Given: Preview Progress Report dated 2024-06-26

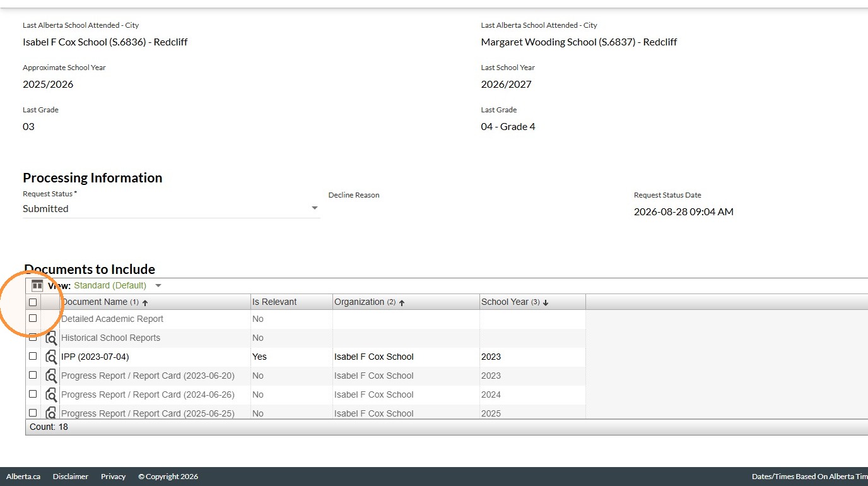Looking at the screenshot, I should pos(51,394).
